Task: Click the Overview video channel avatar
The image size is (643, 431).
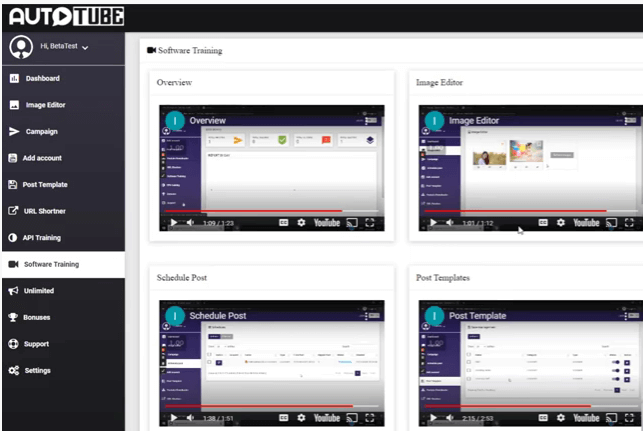Action: [x=175, y=121]
